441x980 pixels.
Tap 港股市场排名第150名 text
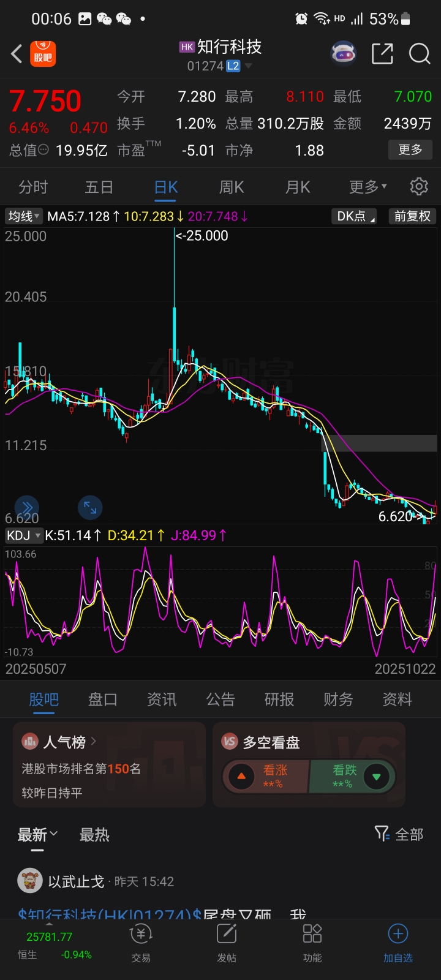[81, 769]
